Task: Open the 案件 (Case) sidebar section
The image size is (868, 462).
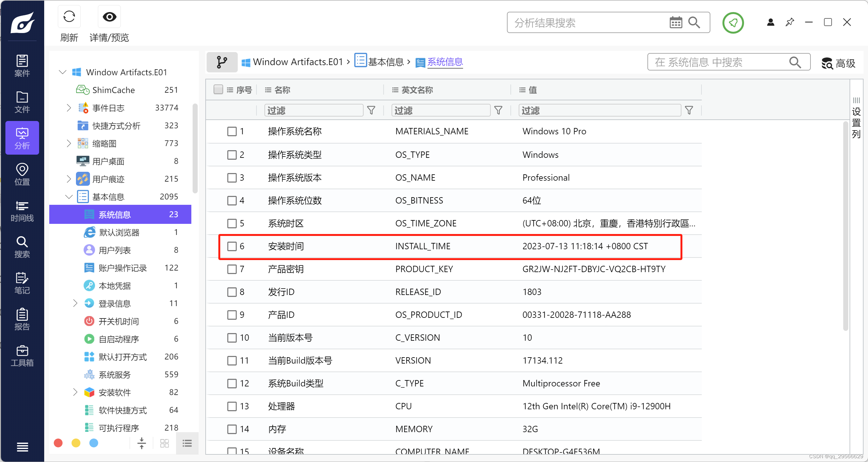Action: [22, 65]
